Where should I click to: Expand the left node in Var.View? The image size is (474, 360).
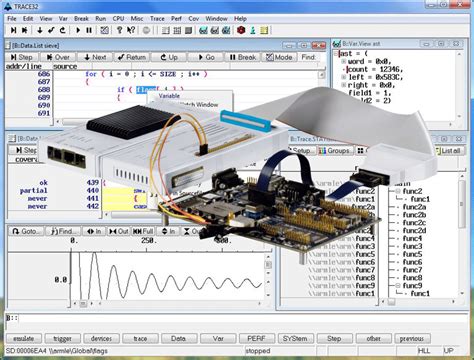(x=344, y=77)
